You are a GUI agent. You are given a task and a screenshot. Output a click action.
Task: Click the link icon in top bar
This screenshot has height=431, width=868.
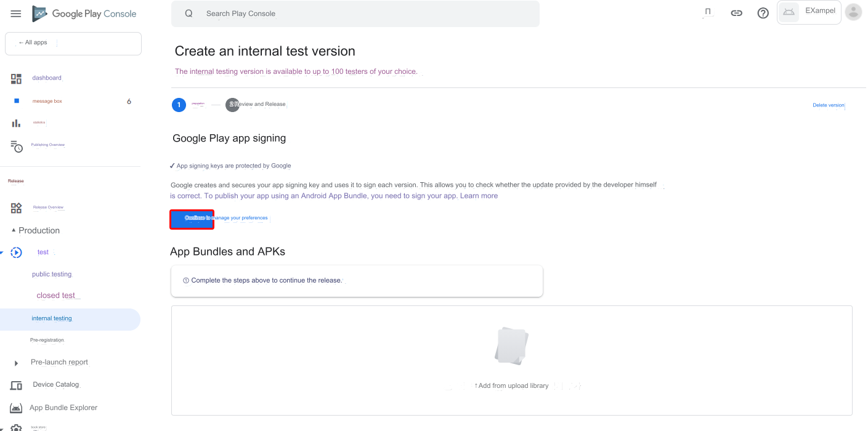point(736,13)
